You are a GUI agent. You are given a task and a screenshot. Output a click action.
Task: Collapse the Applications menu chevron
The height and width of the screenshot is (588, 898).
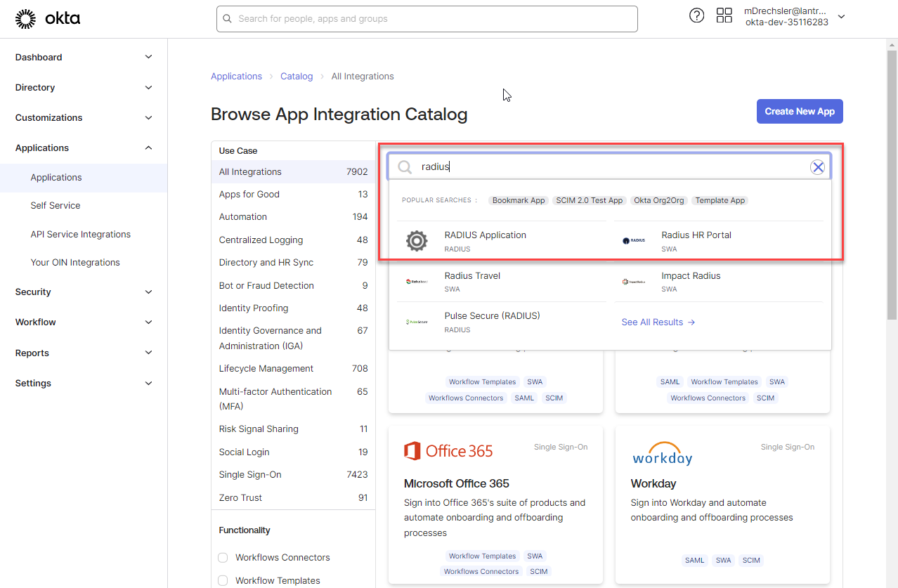(148, 148)
